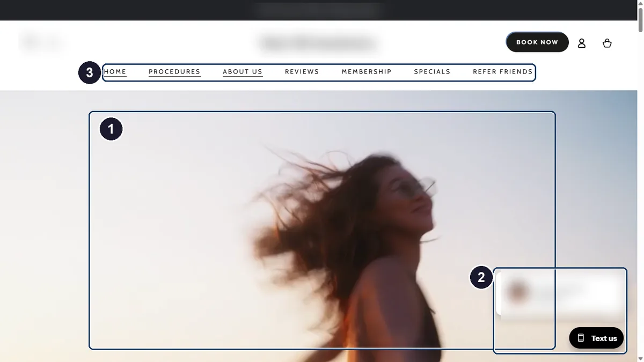Open the PROCEDURES menu
Screen dimensions: 644x362
coord(174,71)
